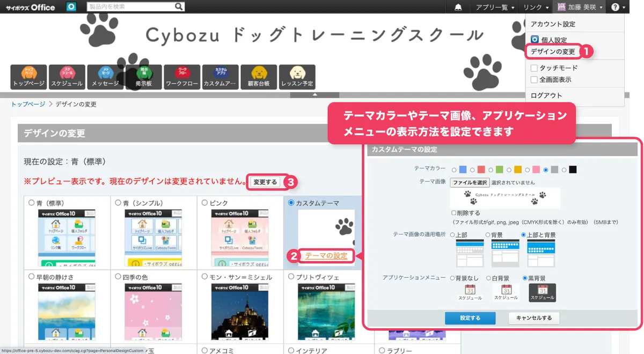Click the サイボウズ Office logo
The image size is (644, 354).
pos(31,7)
